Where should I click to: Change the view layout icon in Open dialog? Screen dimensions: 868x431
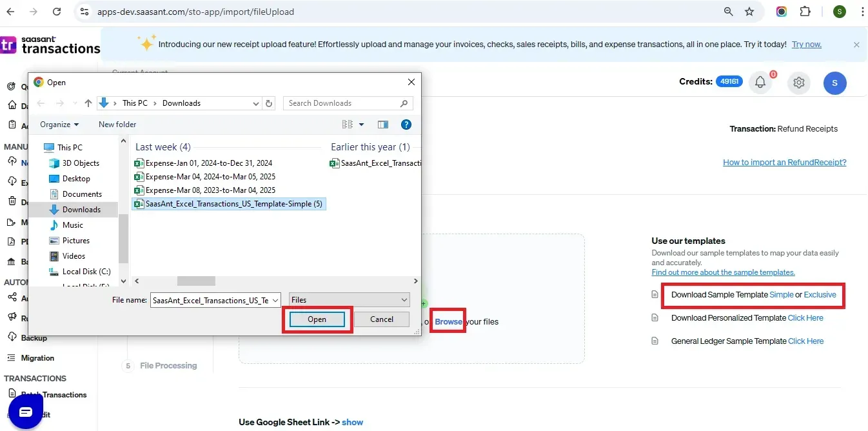click(x=348, y=125)
